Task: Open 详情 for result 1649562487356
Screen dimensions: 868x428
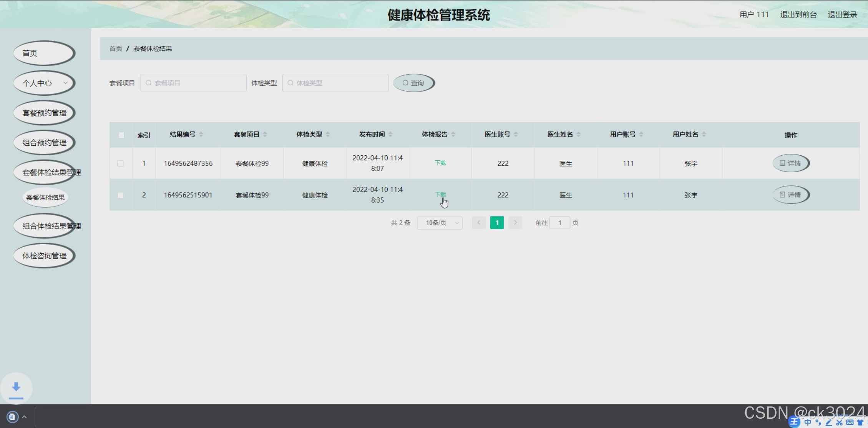Action: [x=791, y=163]
